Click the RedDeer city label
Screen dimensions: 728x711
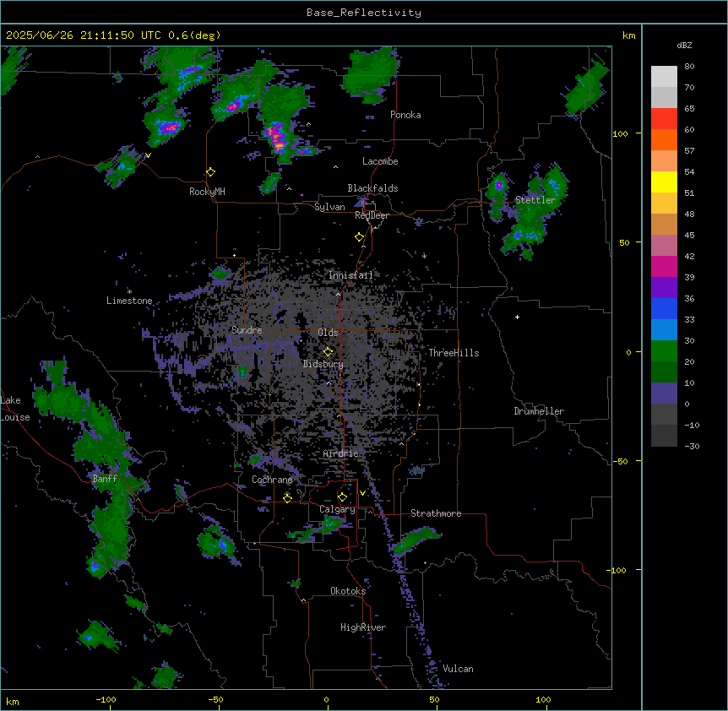(x=372, y=215)
